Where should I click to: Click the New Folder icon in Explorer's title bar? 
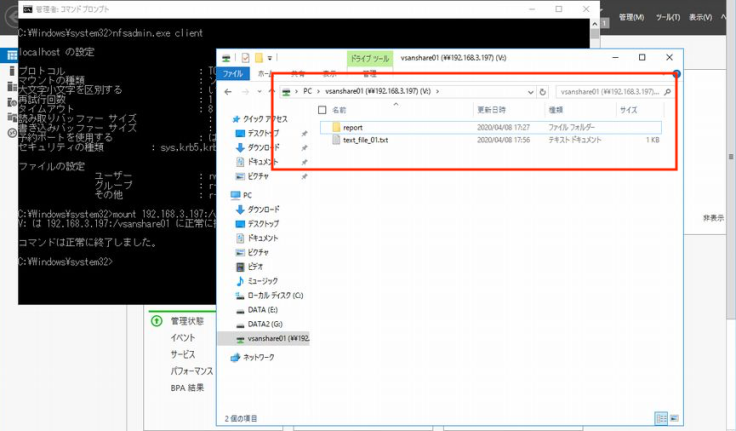coord(259,58)
